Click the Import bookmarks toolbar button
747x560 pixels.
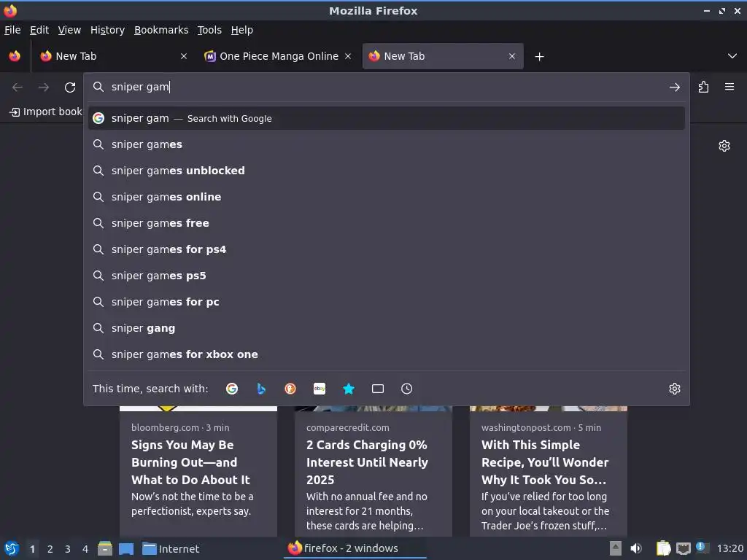(x=46, y=112)
